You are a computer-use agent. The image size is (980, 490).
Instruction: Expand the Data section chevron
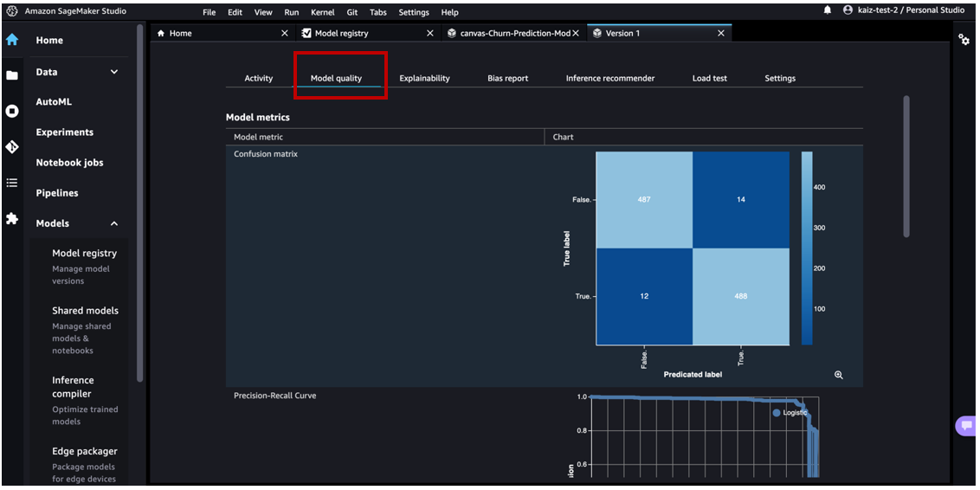click(114, 72)
